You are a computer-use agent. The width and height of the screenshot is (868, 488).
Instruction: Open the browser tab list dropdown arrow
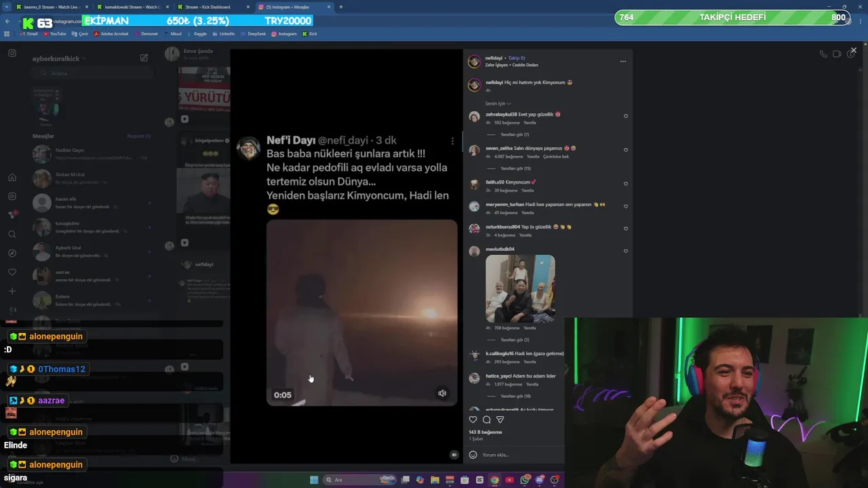[x=5, y=7]
